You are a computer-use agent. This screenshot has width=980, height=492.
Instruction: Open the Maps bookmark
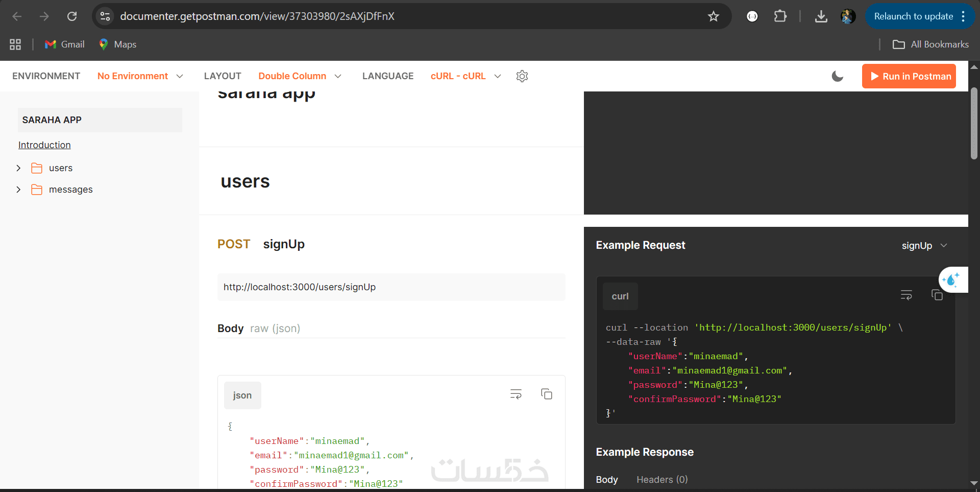[x=118, y=44]
